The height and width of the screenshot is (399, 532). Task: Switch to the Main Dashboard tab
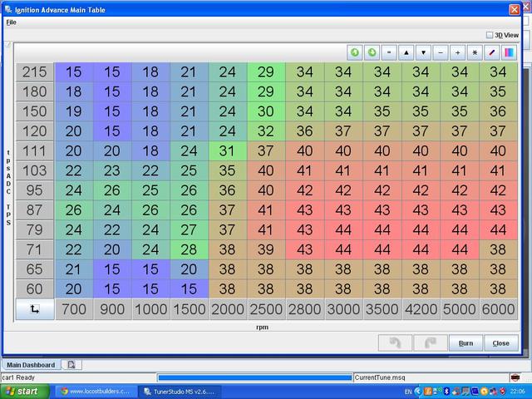pos(31,365)
